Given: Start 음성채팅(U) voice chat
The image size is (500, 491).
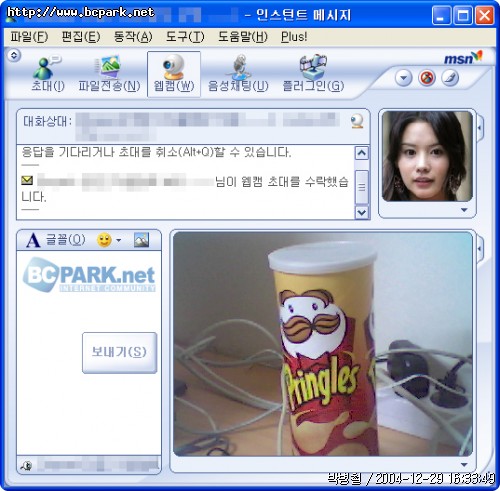Looking at the screenshot, I should [238, 74].
